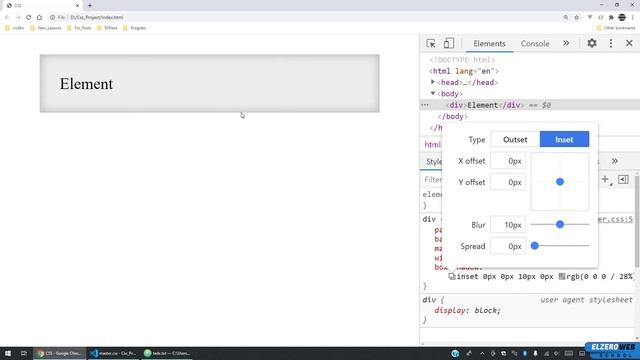
Task: Open DevTools three-dot customize menu
Action: click(611, 43)
